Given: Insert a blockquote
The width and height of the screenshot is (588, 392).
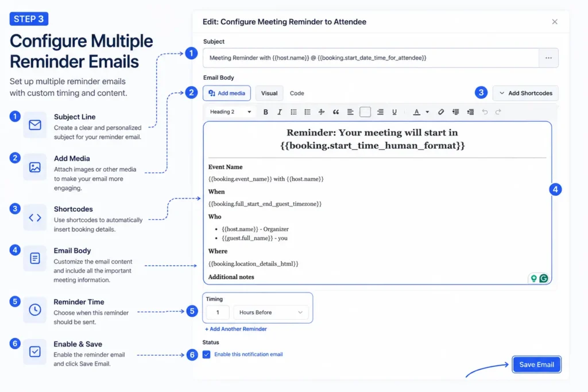Looking at the screenshot, I should tap(335, 112).
